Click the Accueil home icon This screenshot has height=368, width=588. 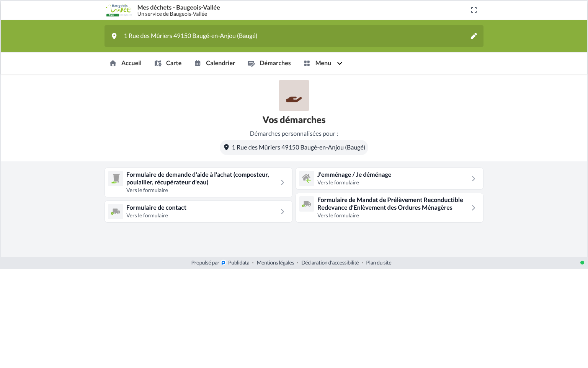(x=113, y=63)
